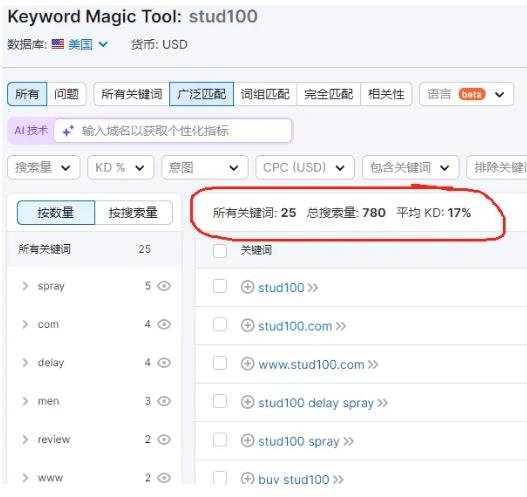
Task: Switch to 广泛匹配 match tab
Action: coord(201,94)
